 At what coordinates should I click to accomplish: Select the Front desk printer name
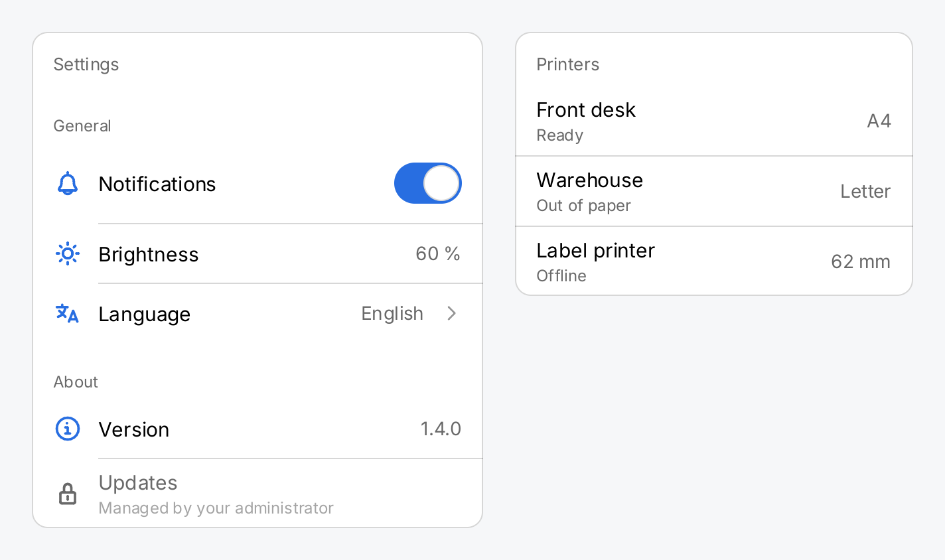[586, 109]
